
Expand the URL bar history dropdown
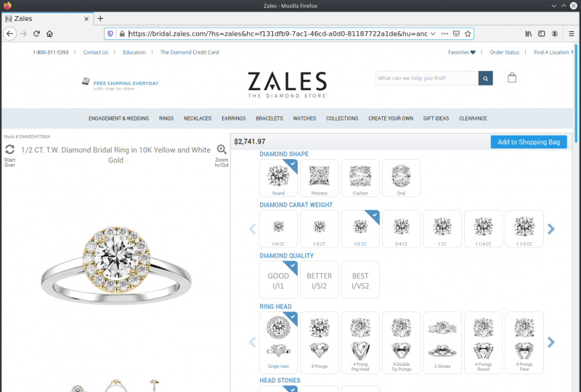click(x=433, y=33)
